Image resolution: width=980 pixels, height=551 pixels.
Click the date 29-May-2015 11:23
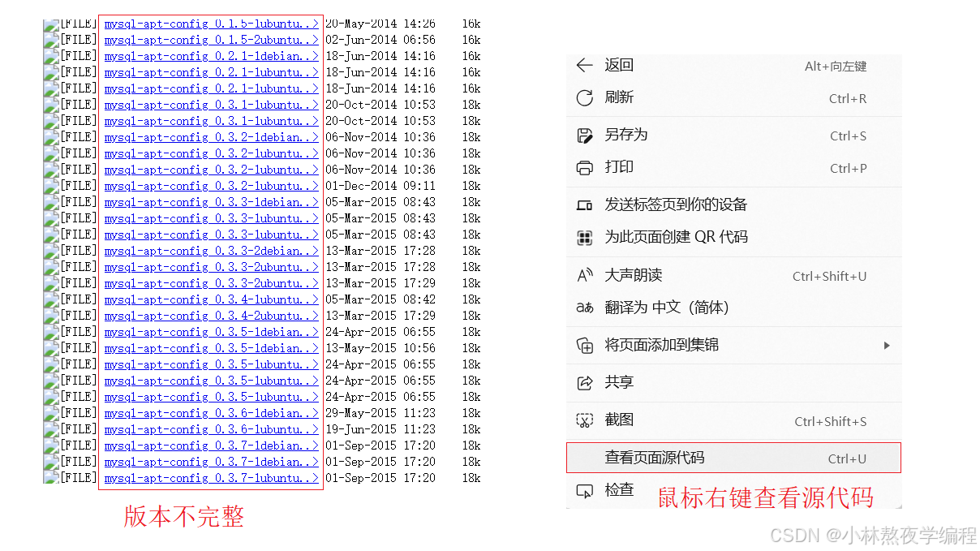pyautogui.click(x=380, y=413)
